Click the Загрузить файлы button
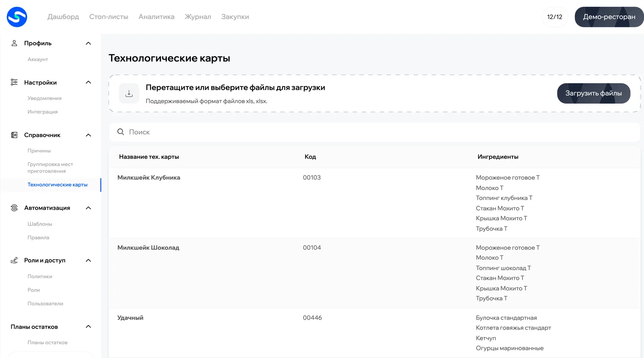The image size is (644, 358). click(x=594, y=93)
